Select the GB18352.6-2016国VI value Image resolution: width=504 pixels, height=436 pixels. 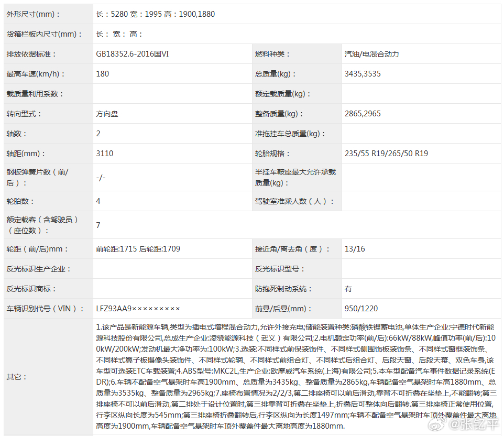point(133,54)
